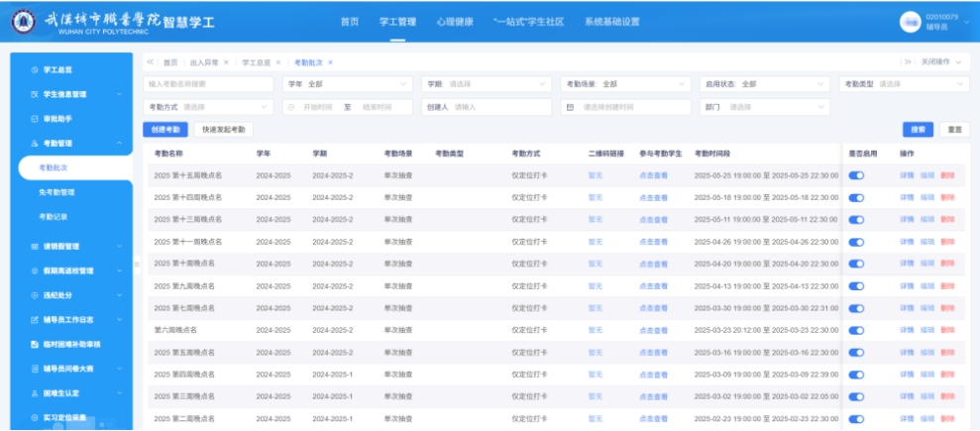980x431 pixels.
Task: Click the 学工总览 sidebar icon
Action: (35, 69)
